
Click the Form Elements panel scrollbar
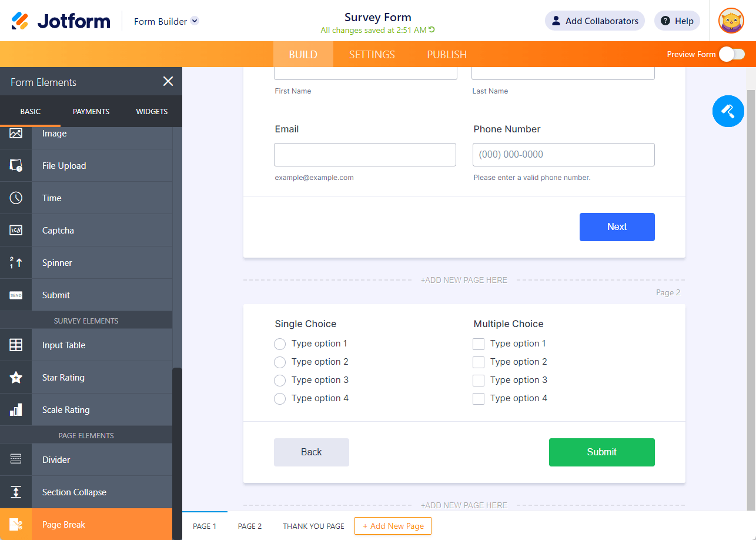coord(177,453)
